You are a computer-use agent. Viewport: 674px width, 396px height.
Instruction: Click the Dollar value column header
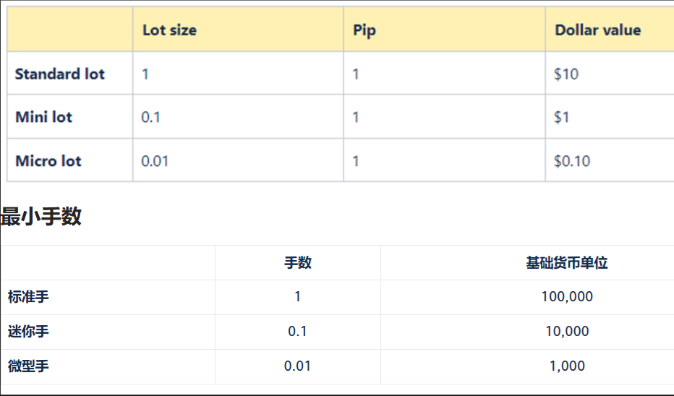pos(597,30)
